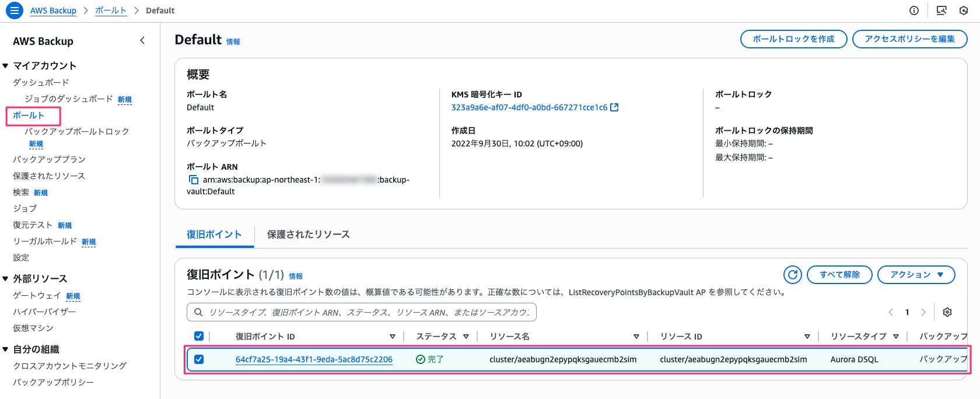Collapse the 外部リソース section
Screen dimensions: 980x399
5,279
